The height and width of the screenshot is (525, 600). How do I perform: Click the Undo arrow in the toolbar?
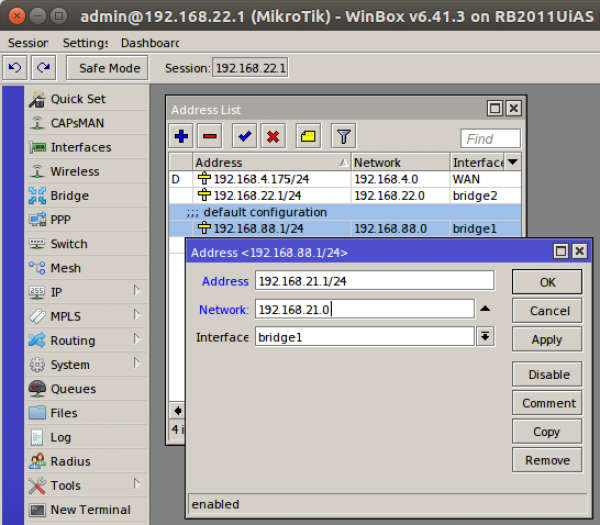click(15, 68)
